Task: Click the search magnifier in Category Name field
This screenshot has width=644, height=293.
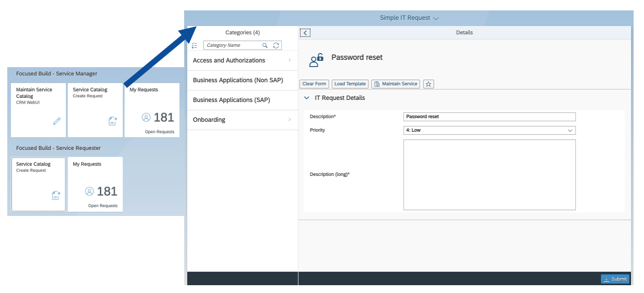Action: coord(265,45)
